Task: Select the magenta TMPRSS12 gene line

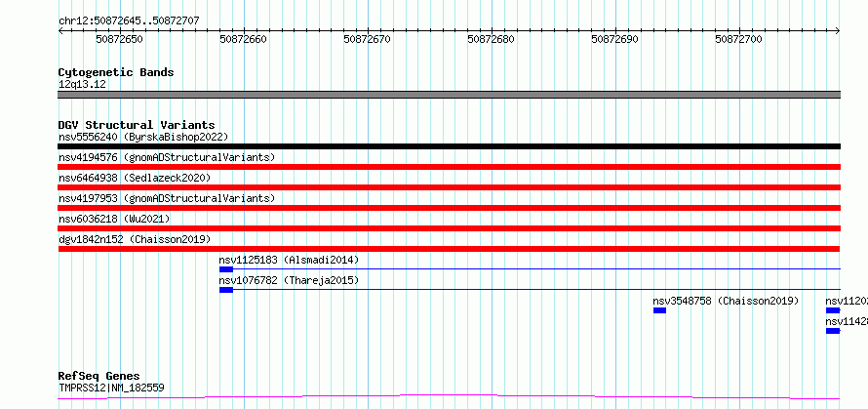Action: point(449,396)
